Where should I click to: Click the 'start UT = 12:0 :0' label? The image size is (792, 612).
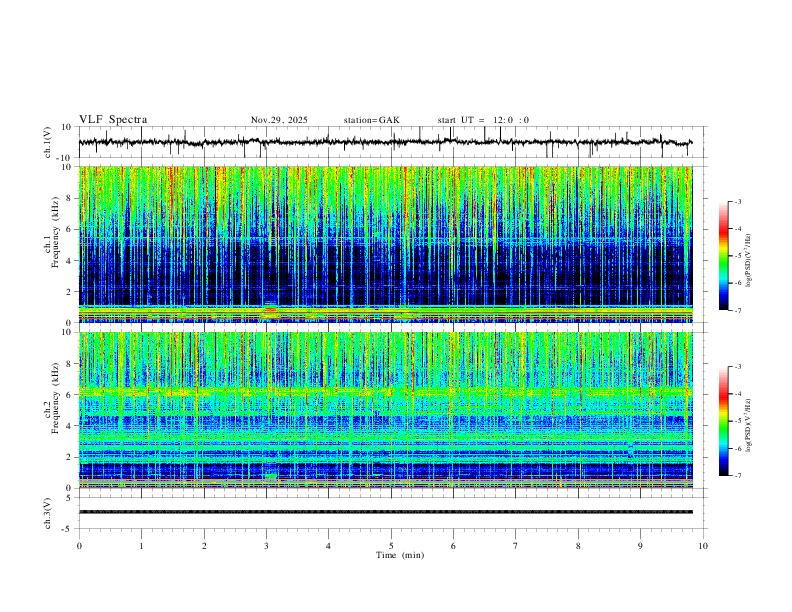[x=483, y=120]
